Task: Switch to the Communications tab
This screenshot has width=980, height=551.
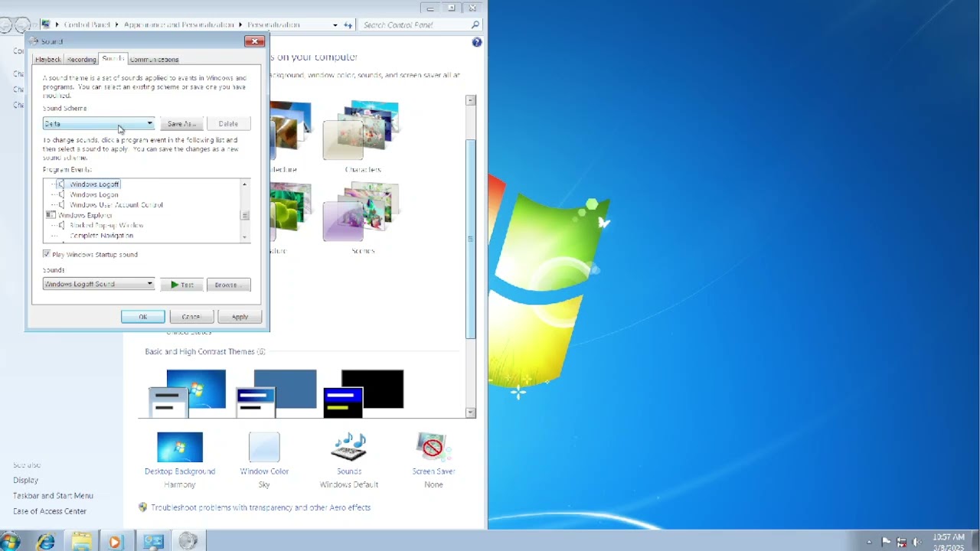Action: [x=154, y=59]
